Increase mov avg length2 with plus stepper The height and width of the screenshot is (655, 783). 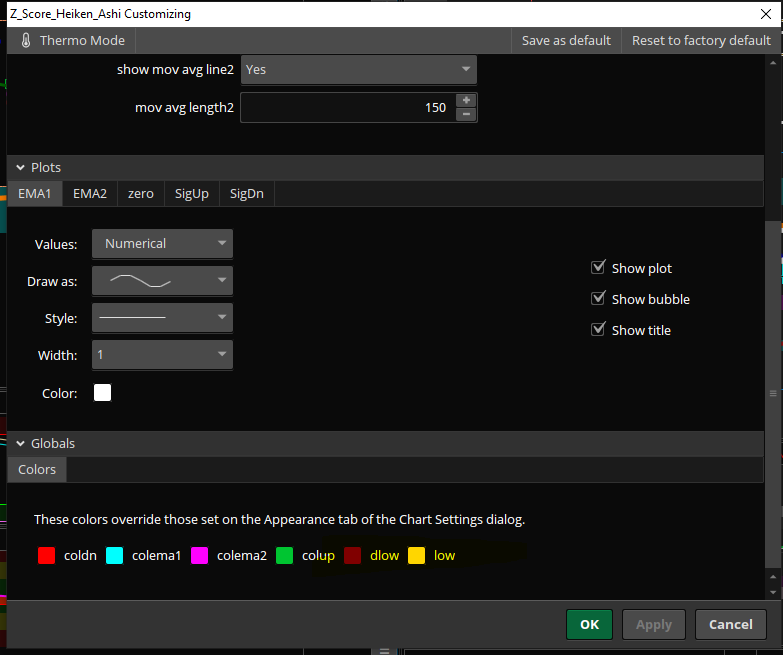466,100
